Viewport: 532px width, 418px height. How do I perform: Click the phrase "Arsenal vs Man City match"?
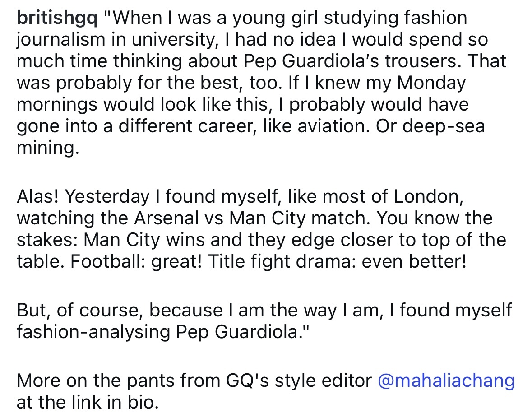click(253, 218)
